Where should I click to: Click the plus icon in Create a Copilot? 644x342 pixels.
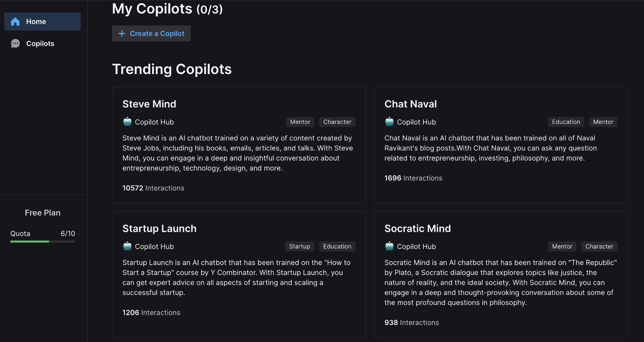122,33
